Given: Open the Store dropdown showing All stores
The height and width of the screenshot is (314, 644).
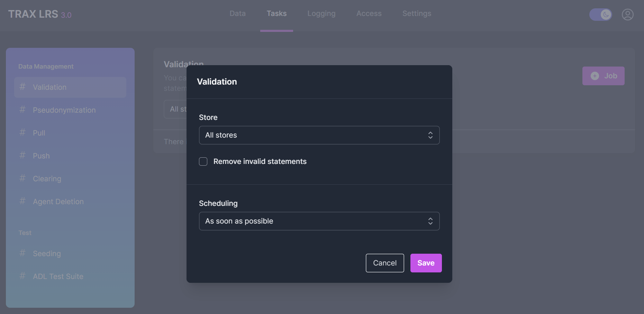Looking at the screenshot, I should tap(319, 135).
